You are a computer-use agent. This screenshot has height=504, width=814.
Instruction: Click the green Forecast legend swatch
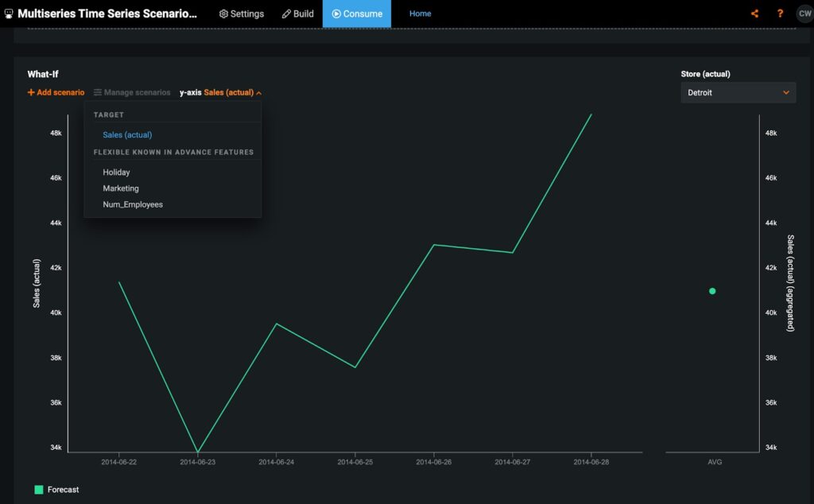pyautogui.click(x=39, y=490)
